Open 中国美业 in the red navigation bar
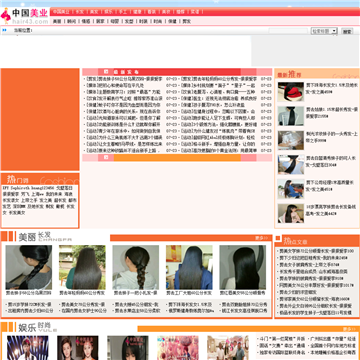Screen dimensions: 360x360 (61, 12)
